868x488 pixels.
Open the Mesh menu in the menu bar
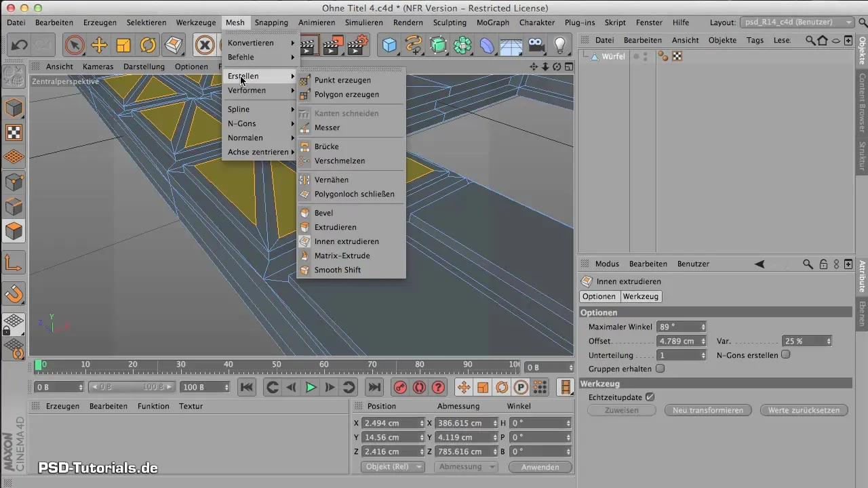tap(235, 22)
